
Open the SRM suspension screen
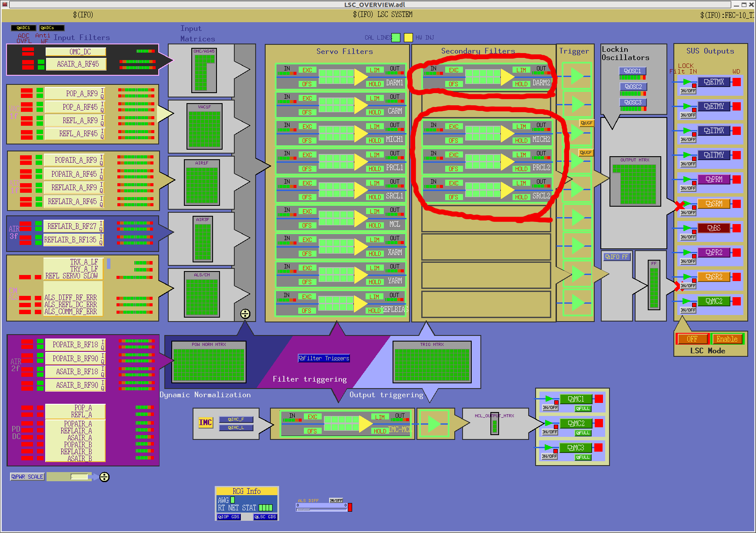[714, 204]
